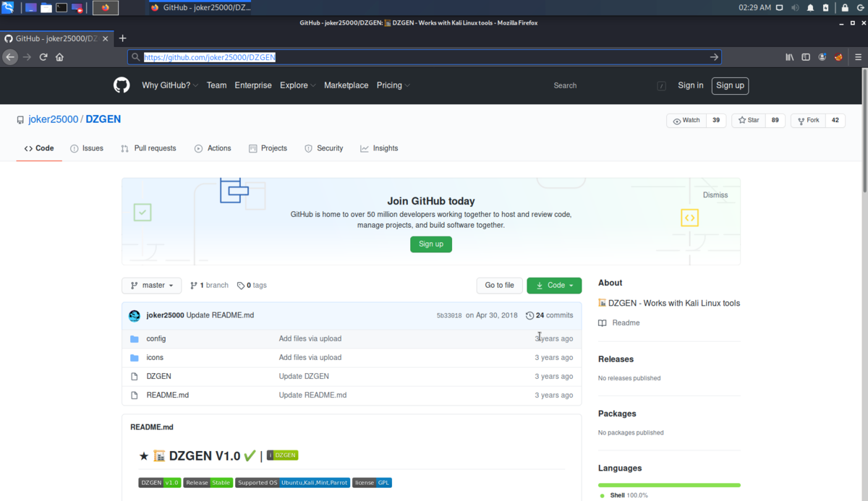This screenshot has width=868, height=501.
Task: Switch to the Pull requests tab
Action: (148, 148)
